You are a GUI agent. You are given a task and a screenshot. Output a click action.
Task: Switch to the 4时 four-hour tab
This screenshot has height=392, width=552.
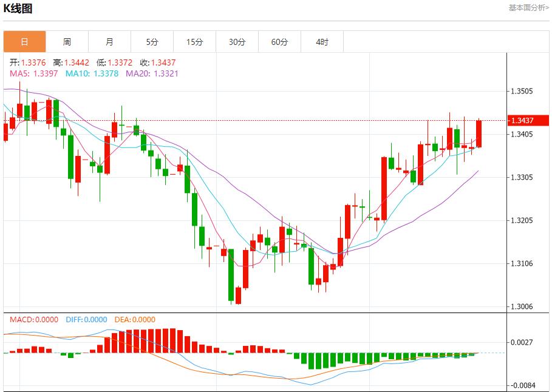322,42
